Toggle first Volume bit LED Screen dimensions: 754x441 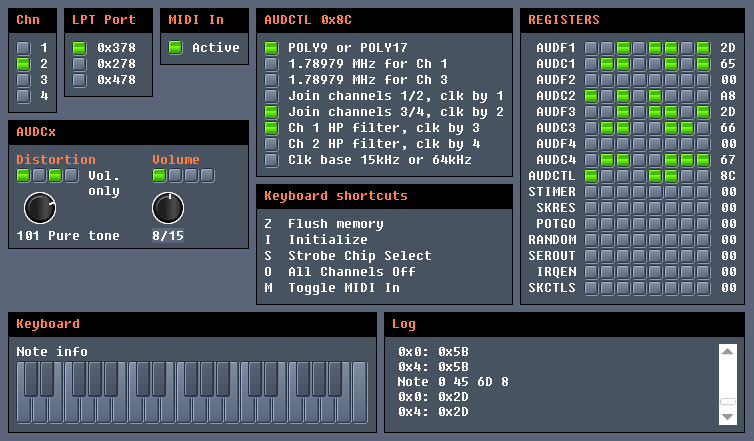tap(159, 176)
